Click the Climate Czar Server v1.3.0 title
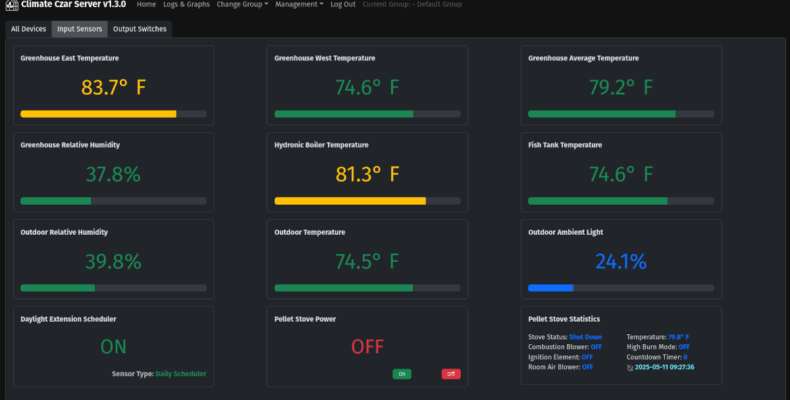This screenshot has width=790, height=400. tap(74, 5)
